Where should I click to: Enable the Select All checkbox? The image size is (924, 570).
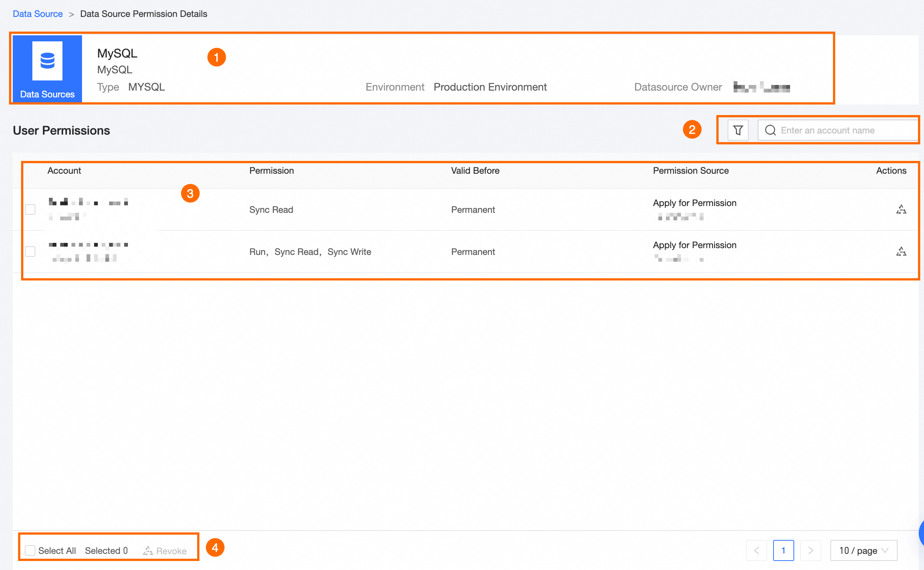(x=30, y=551)
